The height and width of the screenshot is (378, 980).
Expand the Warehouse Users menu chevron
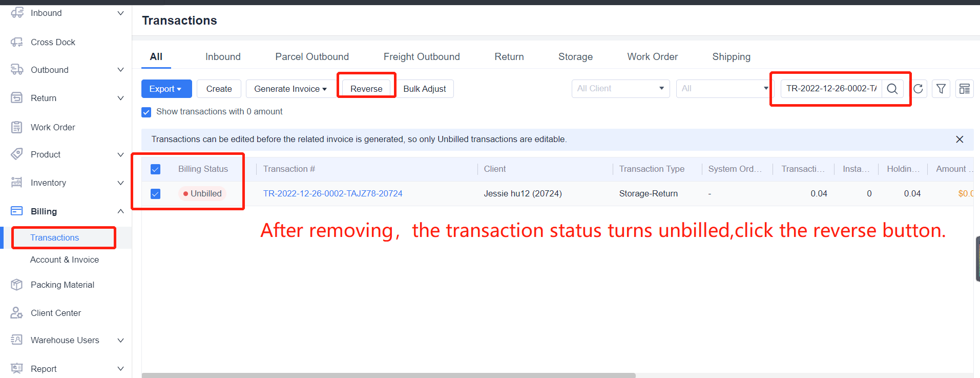pos(120,340)
